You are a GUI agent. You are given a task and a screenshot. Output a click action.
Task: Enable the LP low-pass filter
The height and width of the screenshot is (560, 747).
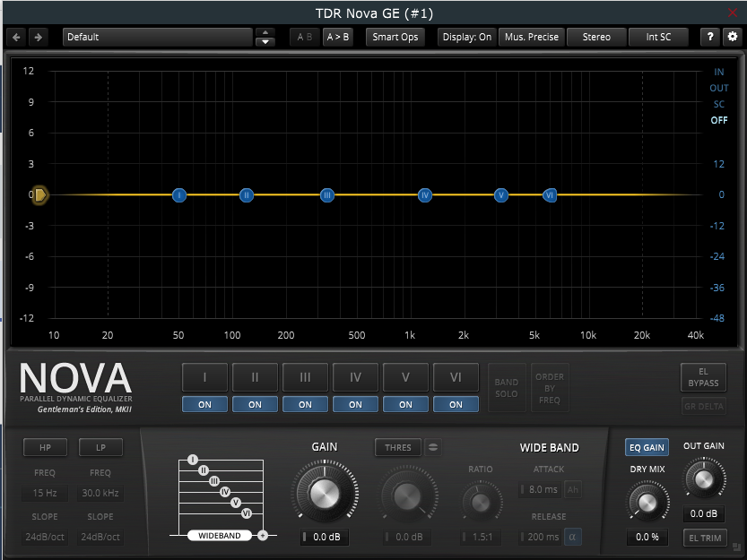coord(100,448)
